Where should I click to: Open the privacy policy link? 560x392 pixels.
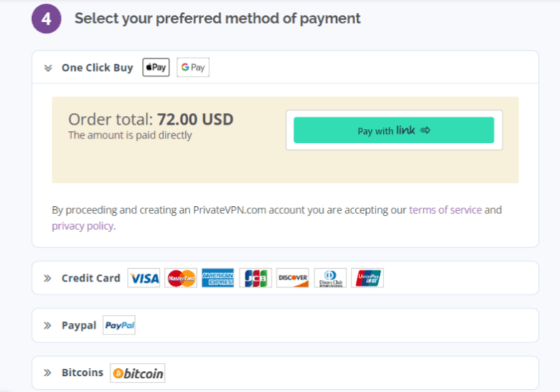click(82, 226)
